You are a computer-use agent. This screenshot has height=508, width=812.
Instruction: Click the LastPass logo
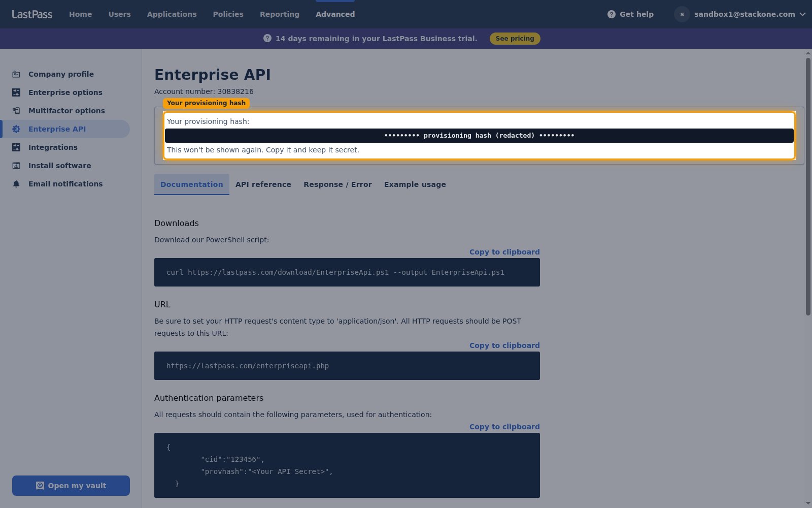coord(32,14)
